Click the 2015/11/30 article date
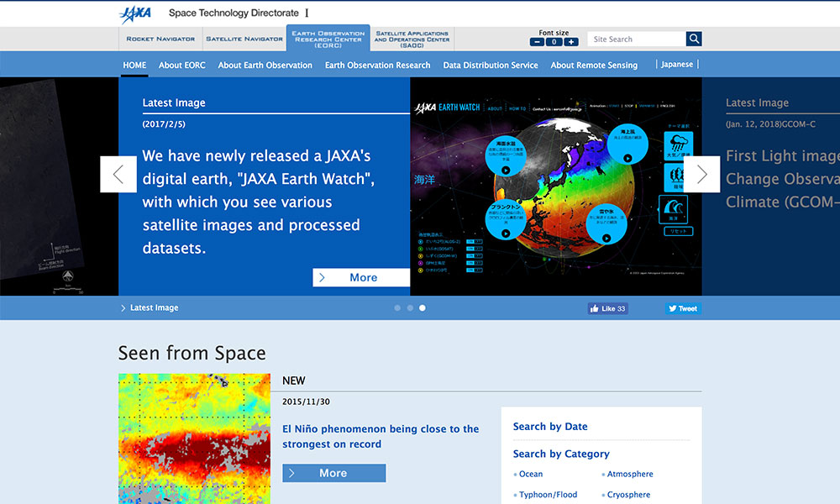This screenshot has height=504, width=840. (307, 402)
